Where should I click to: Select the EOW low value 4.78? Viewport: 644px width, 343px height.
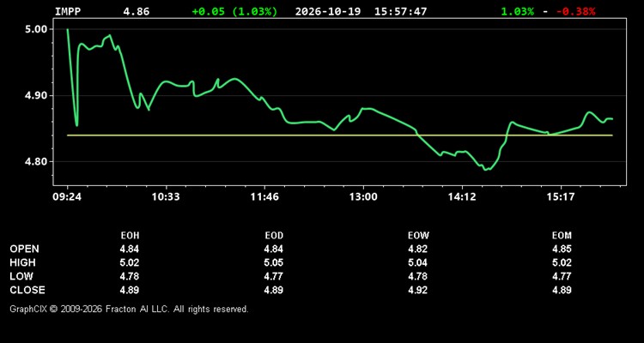point(417,276)
